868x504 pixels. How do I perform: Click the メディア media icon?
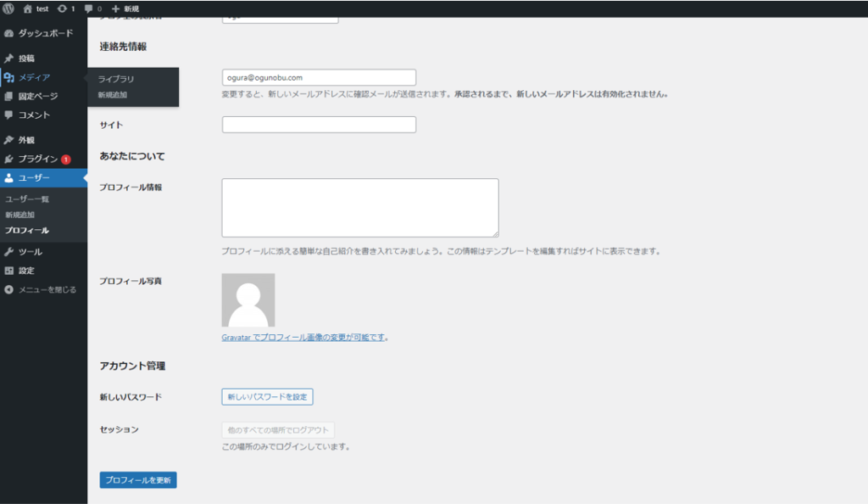[8, 77]
